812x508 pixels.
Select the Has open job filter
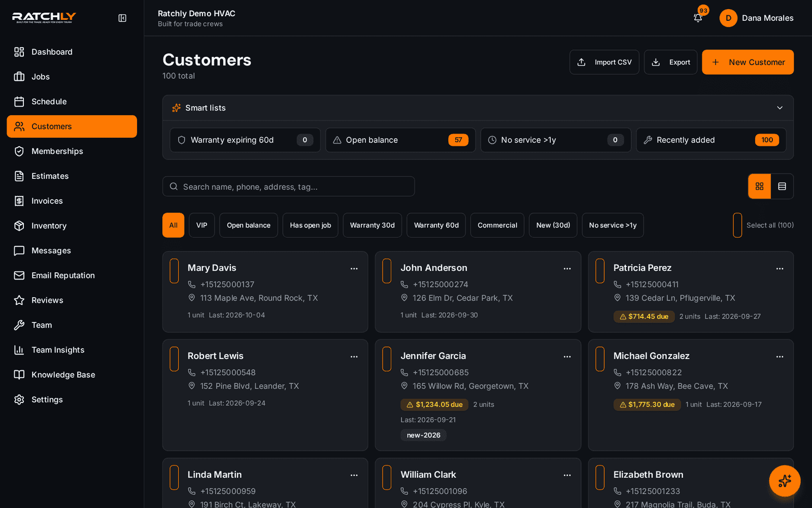tap(311, 225)
